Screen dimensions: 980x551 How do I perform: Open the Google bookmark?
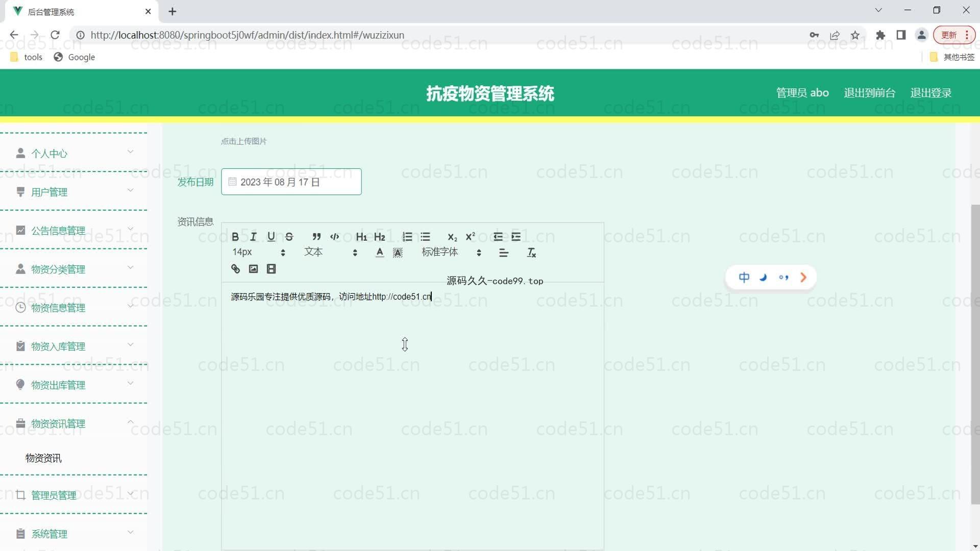75,57
